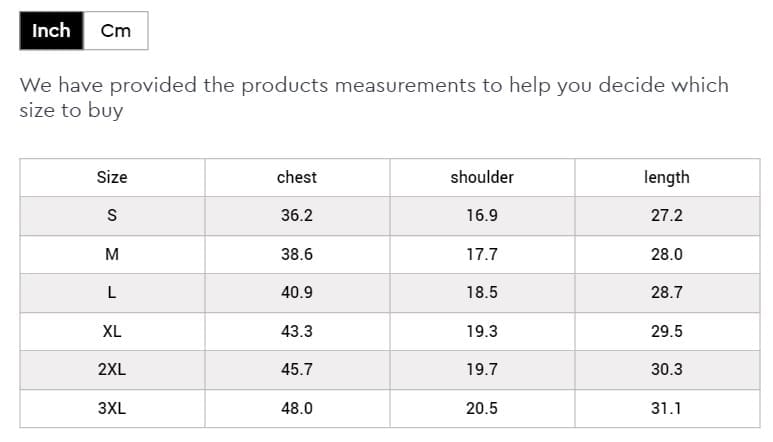Click chest value 36.2 for S
Viewport: 773px width, 442px height.
(x=297, y=216)
